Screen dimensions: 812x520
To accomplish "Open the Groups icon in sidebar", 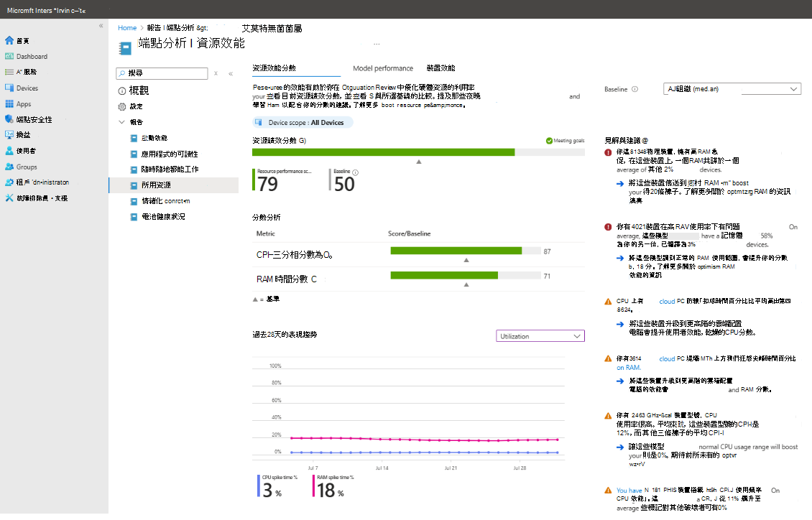I will pyautogui.click(x=9, y=167).
